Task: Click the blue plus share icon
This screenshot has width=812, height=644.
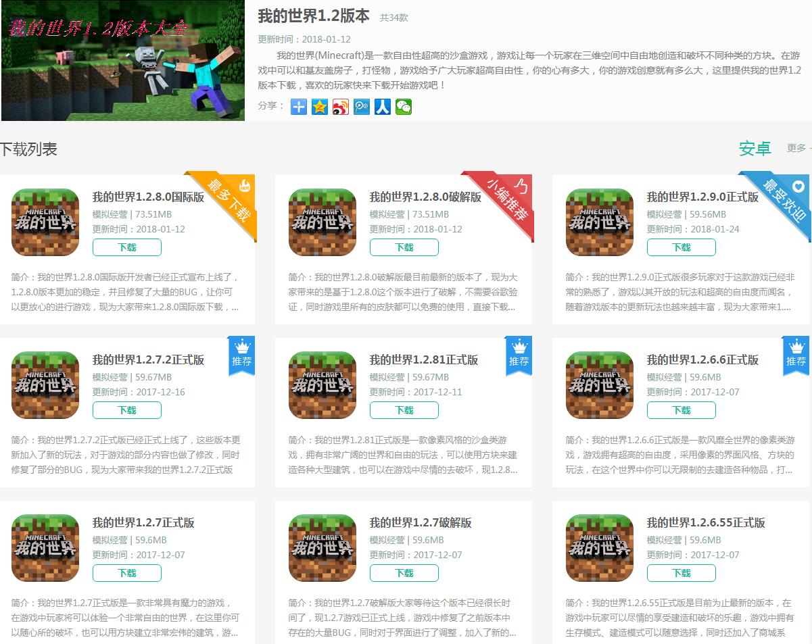Action: [x=299, y=107]
